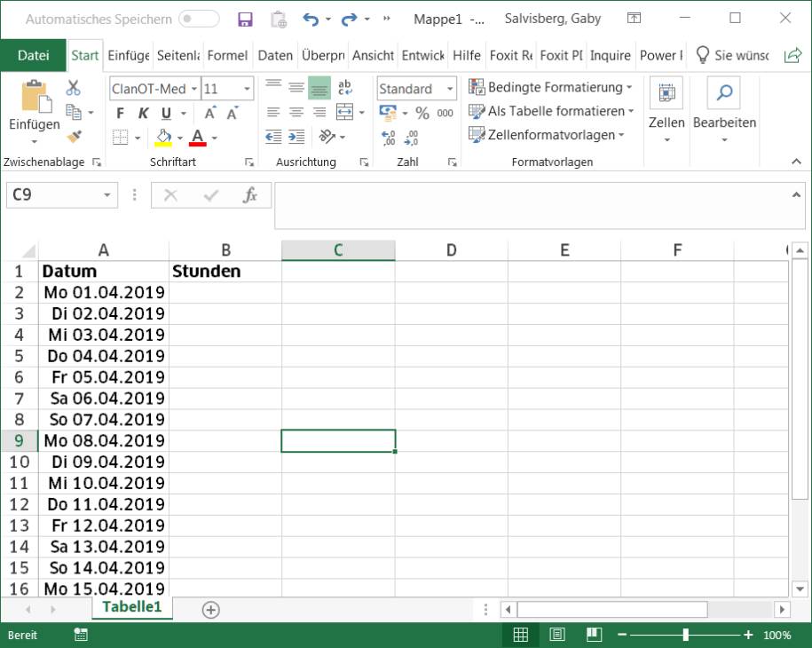Open the Datei tab
This screenshot has height=648, width=812.
[34, 55]
